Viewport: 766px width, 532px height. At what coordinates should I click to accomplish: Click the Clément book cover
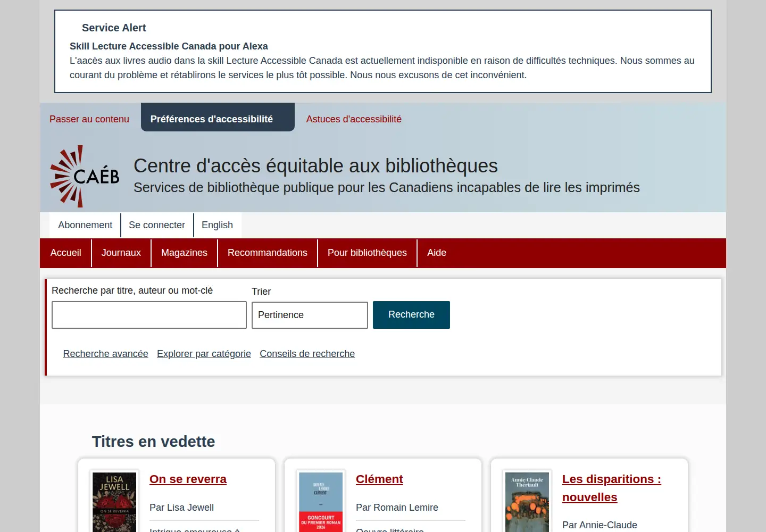(321, 502)
